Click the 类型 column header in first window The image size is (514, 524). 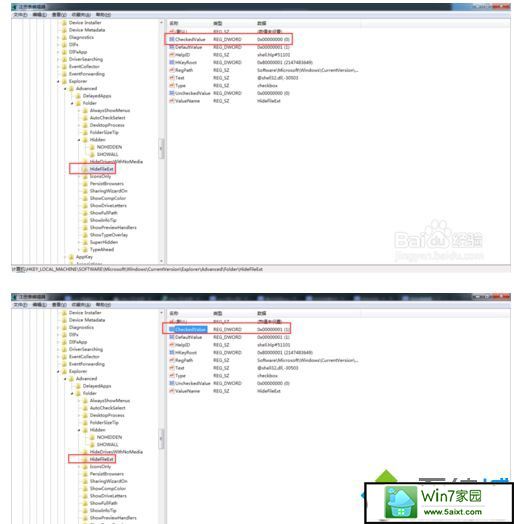pos(218,23)
